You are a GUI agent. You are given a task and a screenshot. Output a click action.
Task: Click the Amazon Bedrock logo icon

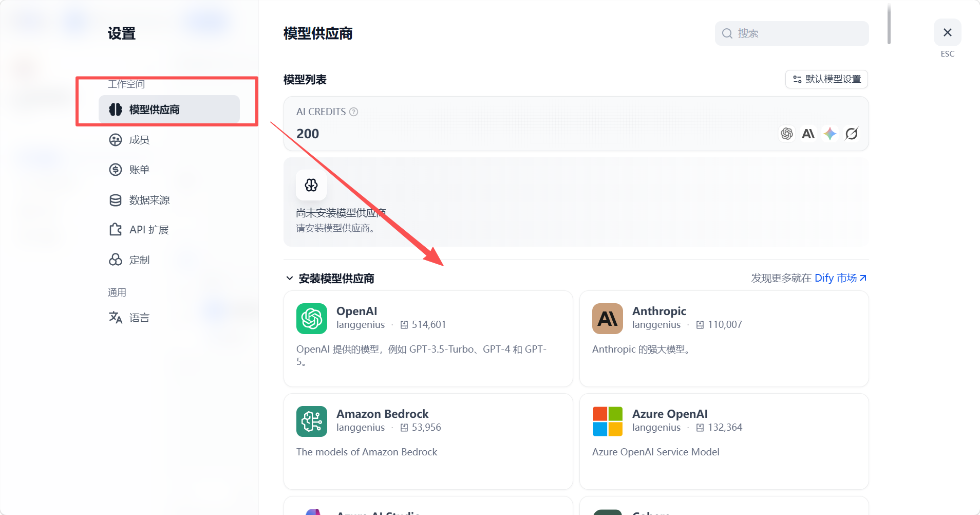[x=312, y=421]
